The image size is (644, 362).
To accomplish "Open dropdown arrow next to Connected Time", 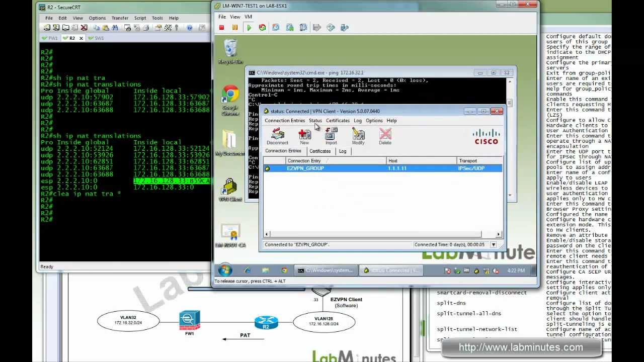I will coord(494,245).
